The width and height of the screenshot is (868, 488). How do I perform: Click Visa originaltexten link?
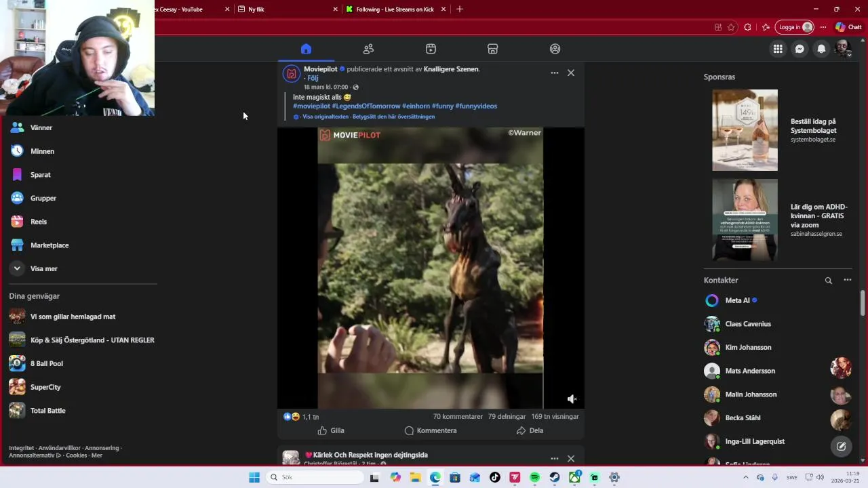pyautogui.click(x=325, y=117)
